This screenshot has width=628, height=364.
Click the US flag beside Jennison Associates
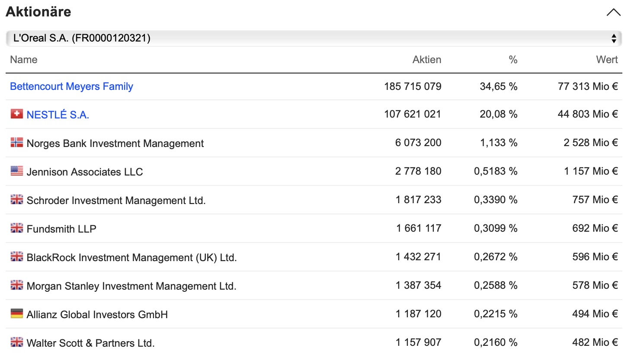coord(16,171)
